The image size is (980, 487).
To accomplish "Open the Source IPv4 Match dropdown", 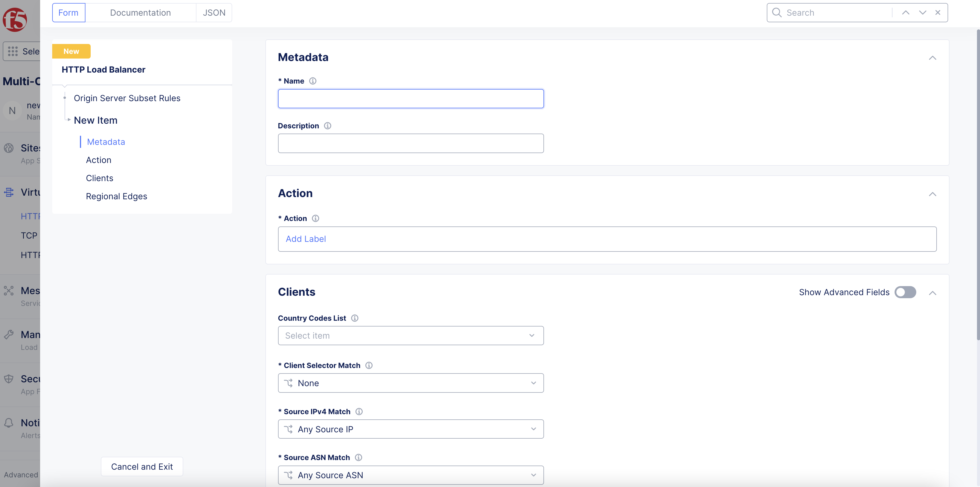I will click(x=410, y=429).
